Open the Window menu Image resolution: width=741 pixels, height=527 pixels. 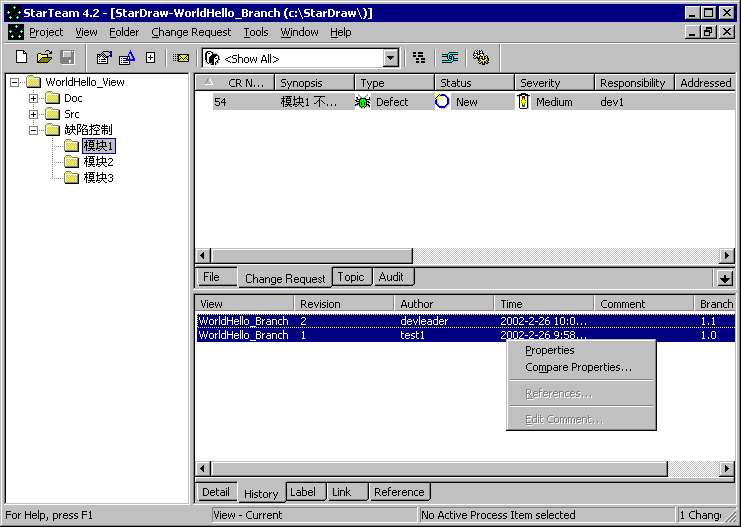(299, 32)
